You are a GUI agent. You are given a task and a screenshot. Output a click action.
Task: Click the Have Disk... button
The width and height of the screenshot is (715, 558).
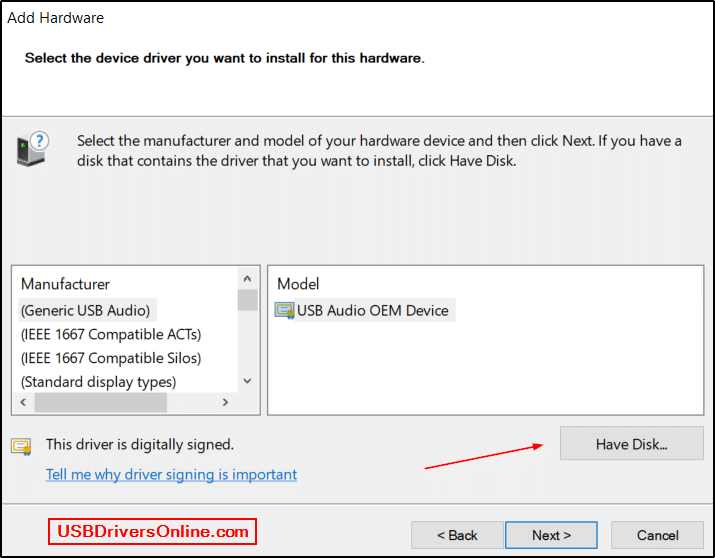[631, 444]
